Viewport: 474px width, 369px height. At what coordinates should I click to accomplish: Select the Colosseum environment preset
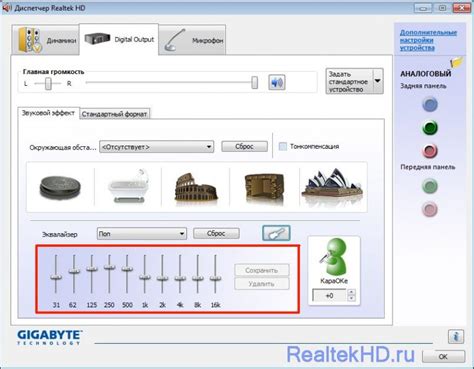coord(196,187)
